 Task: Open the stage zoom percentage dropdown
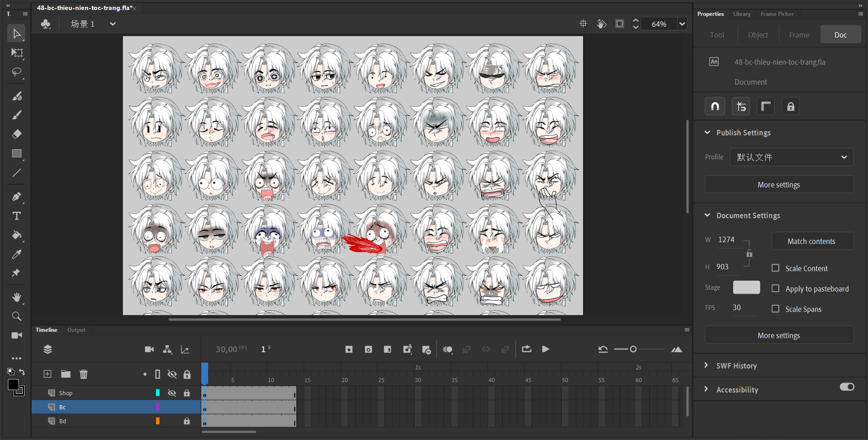tap(682, 24)
